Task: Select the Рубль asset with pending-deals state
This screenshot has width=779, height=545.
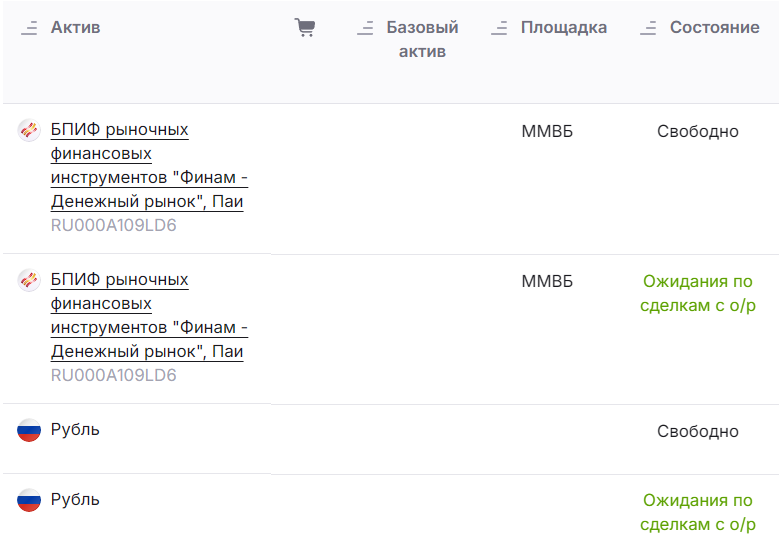Action: [75, 500]
